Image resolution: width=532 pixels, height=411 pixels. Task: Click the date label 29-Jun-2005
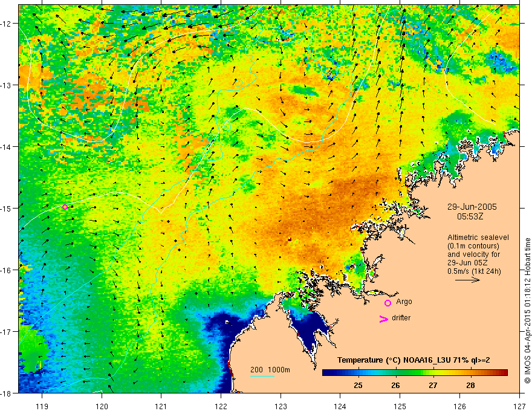(472, 207)
